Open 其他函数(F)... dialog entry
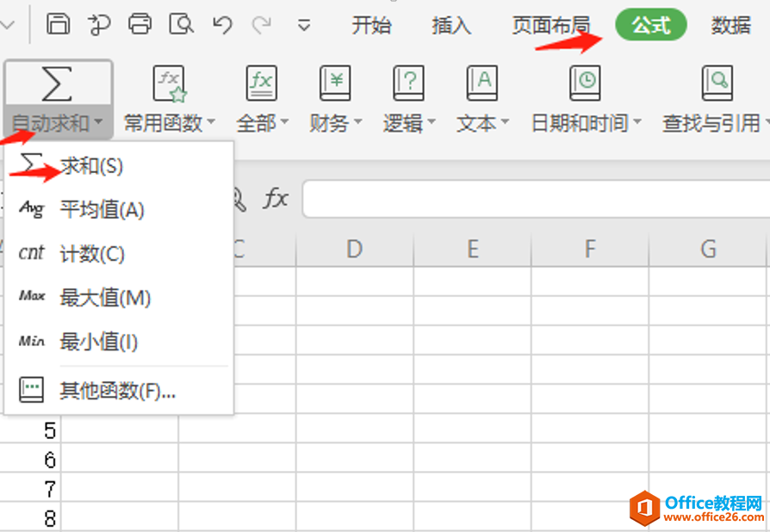The width and height of the screenshot is (770, 532). [119, 391]
